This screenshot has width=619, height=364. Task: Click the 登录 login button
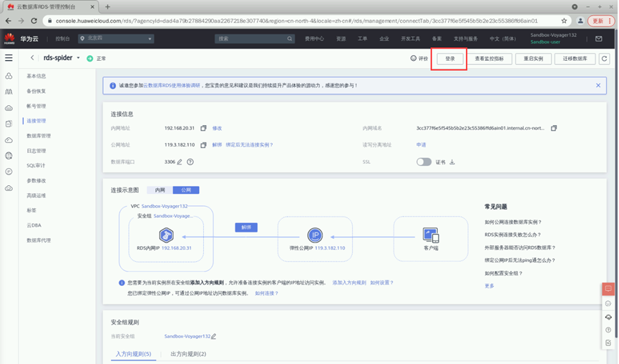450,59
